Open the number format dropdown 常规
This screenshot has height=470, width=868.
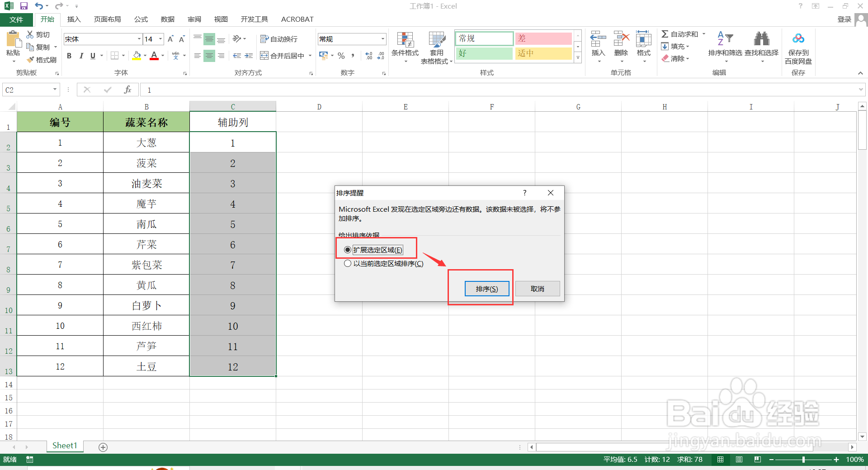pyautogui.click(x=383, y=39)
